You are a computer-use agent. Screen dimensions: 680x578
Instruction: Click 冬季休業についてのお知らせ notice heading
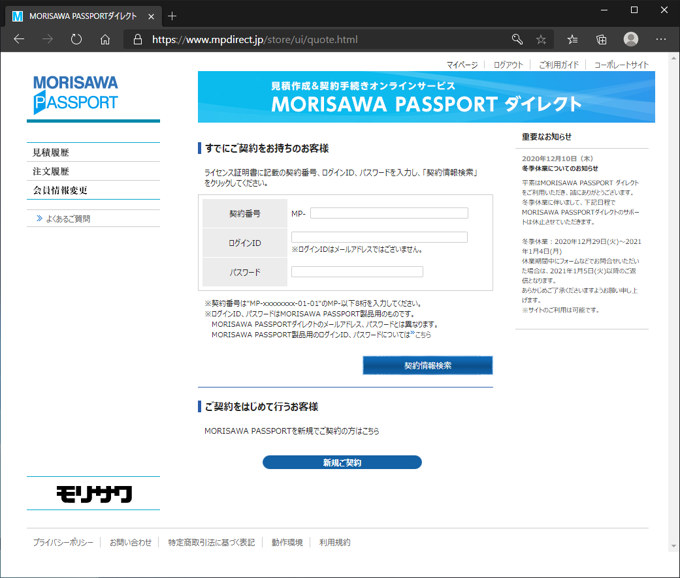click(x=560, y=168)
